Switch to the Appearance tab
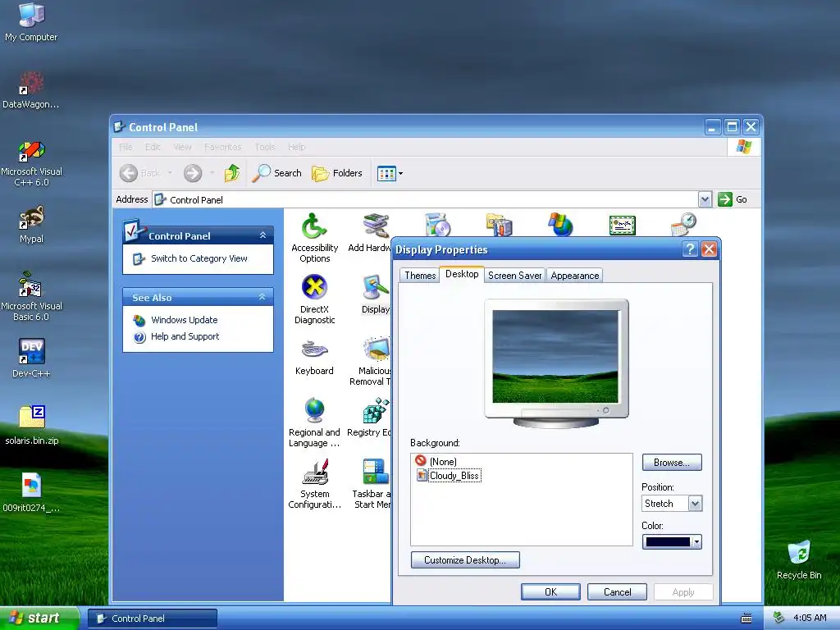 point(575,276)
